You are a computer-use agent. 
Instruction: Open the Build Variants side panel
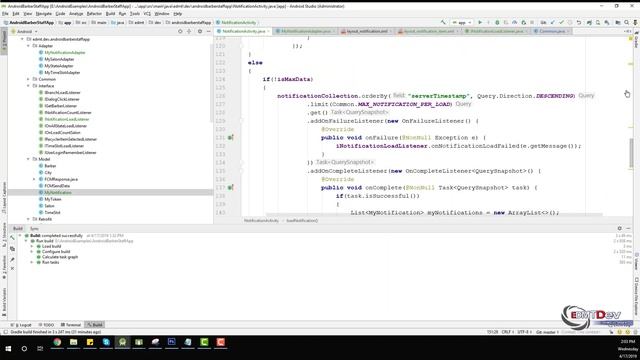[4, 301]
